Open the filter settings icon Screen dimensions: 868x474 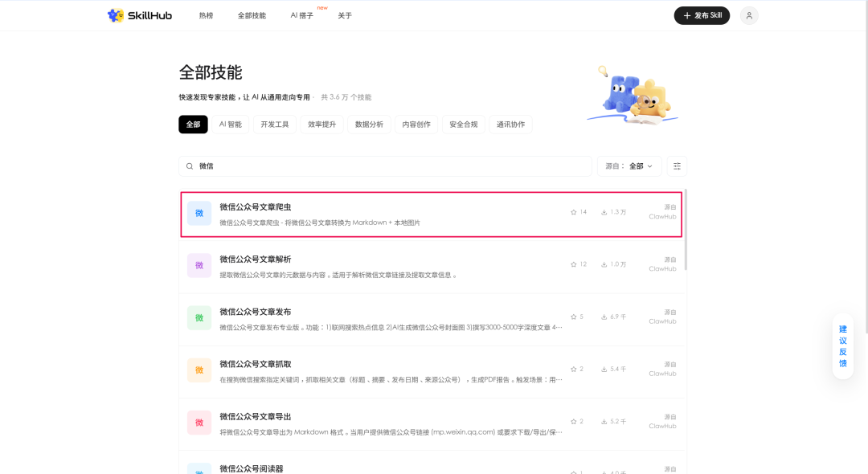pyautogui.click(x=677, y=166)
